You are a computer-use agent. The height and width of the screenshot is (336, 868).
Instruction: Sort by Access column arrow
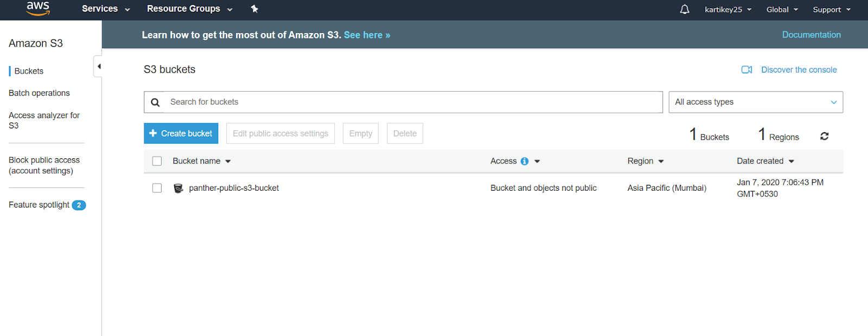coord(537,161)
